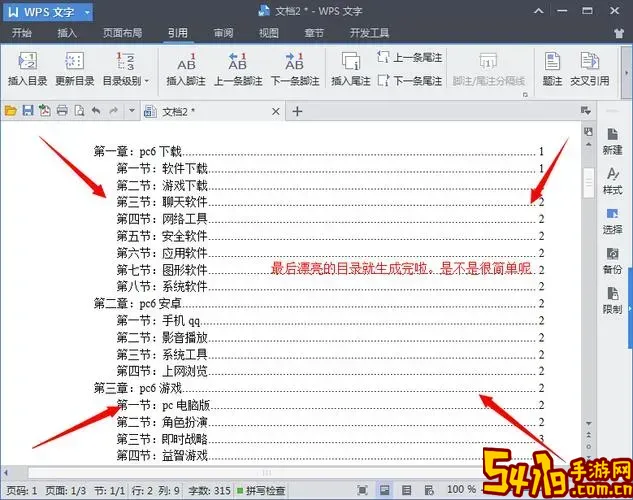Select the 引用 tab
The image size is (633, 500).
[x=178, y=33]
